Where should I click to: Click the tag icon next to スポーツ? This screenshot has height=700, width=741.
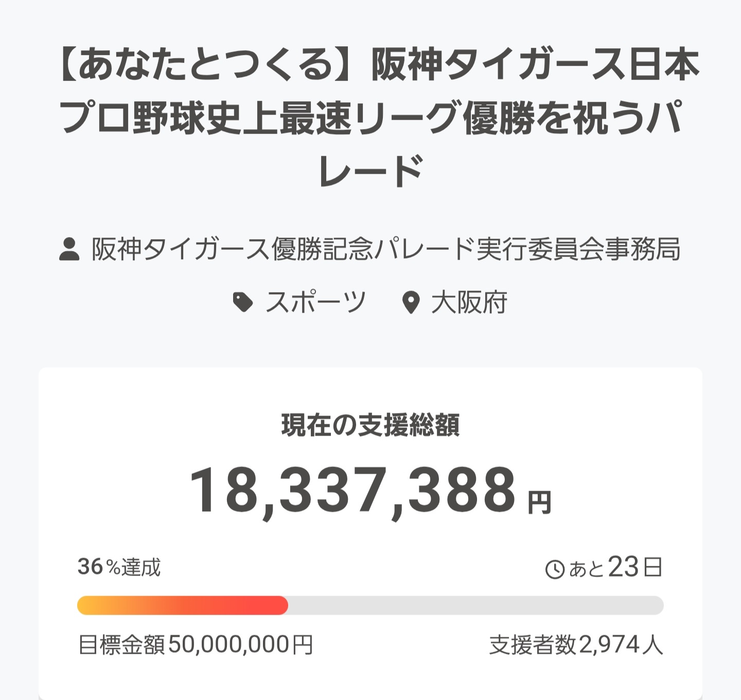coord(242,302)
